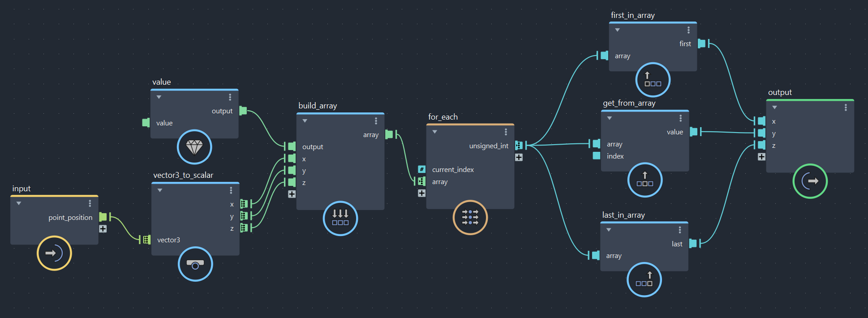
Task: Collapse the get_from_array node
Action: 610,118
